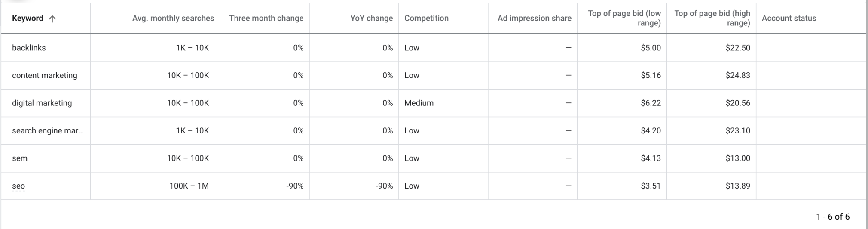Click the Keyword column header label
Viewport: 868px width, 229px height.
click(x=28, y=18)
